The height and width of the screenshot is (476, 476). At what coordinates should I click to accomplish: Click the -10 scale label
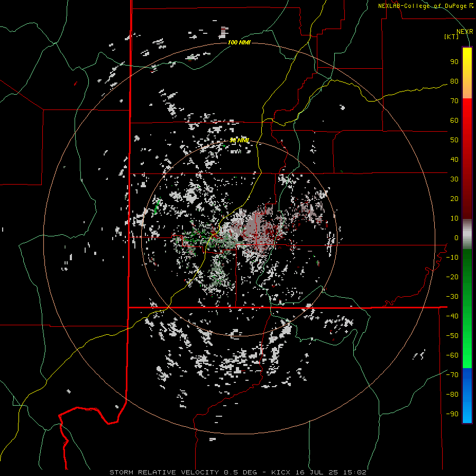click(452, 258)
